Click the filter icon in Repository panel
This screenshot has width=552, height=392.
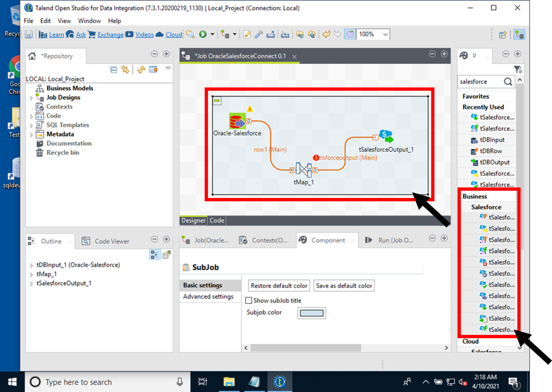(x=153, y=69)
